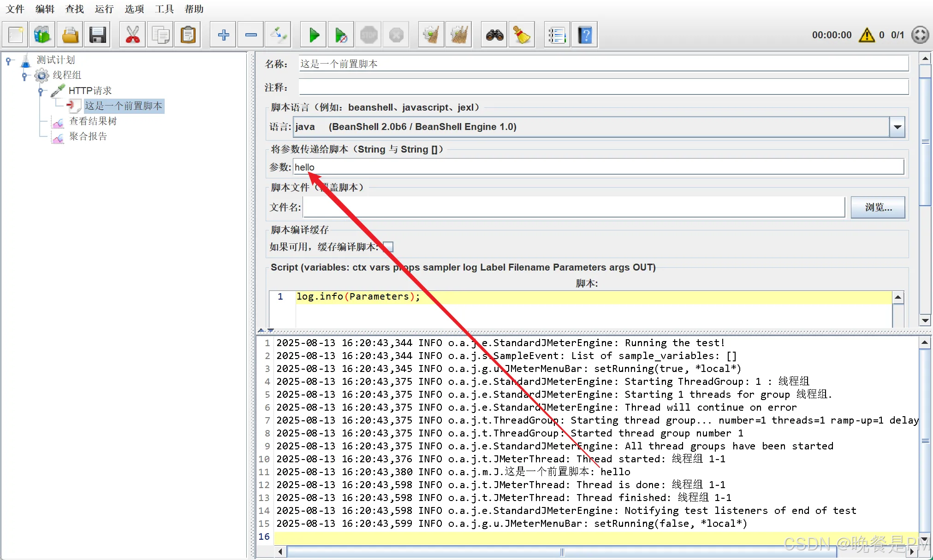
Task: Click log line 14 Notifying test listeners
Action: [x=566, y=511]
